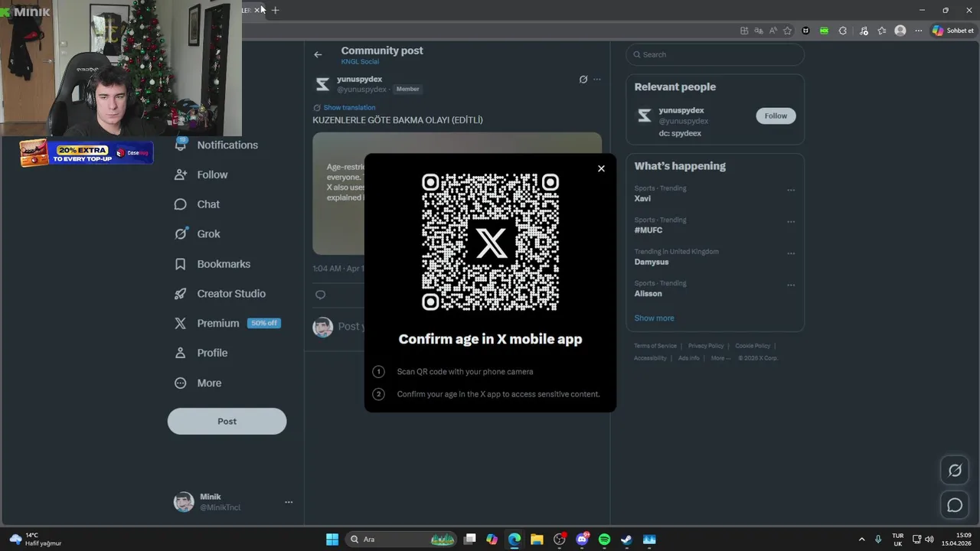Open yunuspydex profile in Relevant people
Viewport: 980px width, 551px height.
681,110
